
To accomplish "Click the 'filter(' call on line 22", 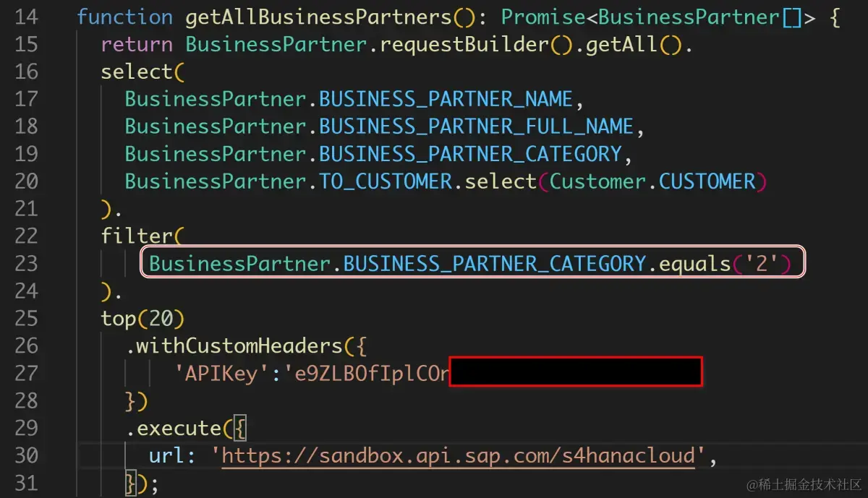I will [142, 237].
